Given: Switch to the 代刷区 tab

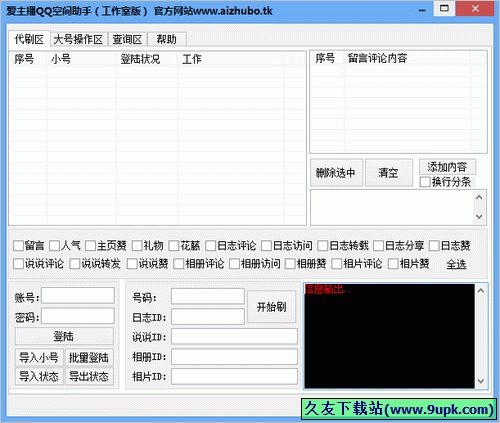Looking at the screenshot, I should pos(29,39).
